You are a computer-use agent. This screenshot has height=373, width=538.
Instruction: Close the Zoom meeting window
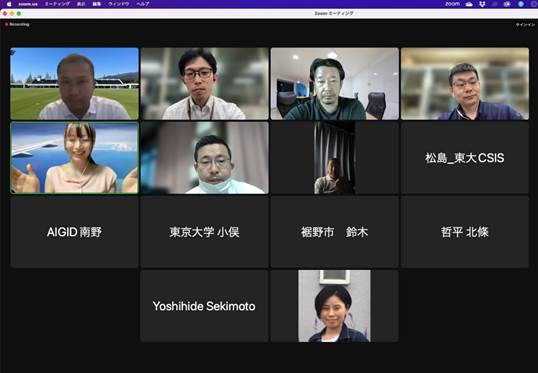5,13
